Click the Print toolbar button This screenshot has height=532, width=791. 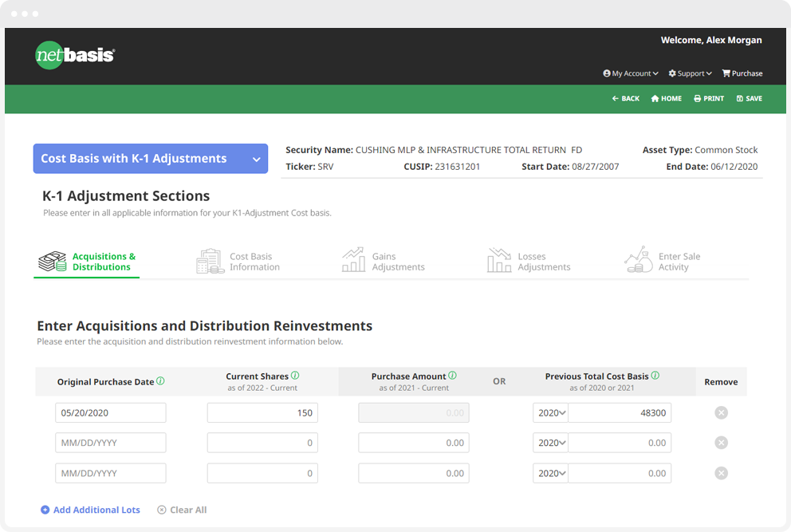(709, 98)
